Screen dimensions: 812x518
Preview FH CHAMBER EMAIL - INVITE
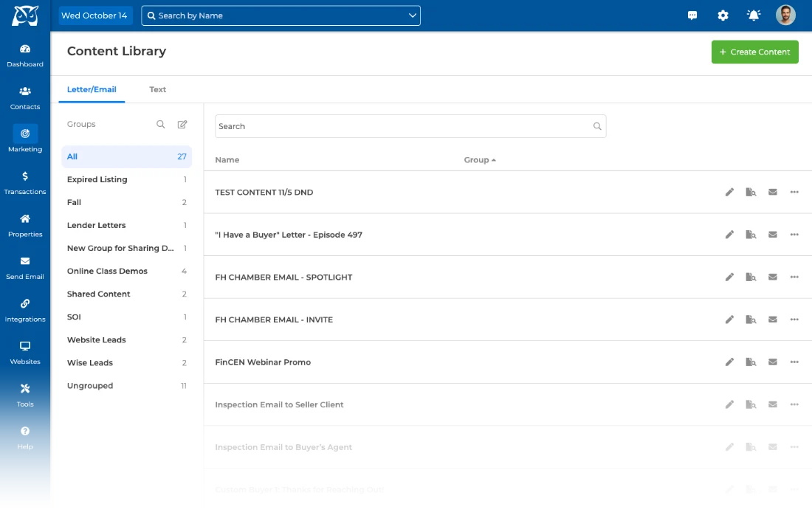[x=751, y=320]
